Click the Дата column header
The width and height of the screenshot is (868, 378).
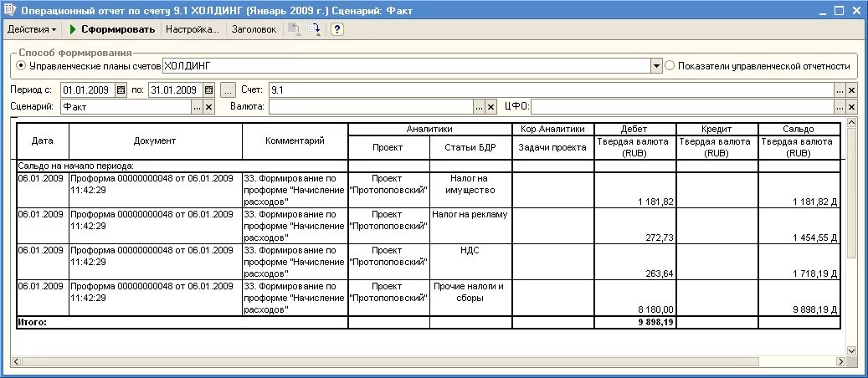point(43,141)
